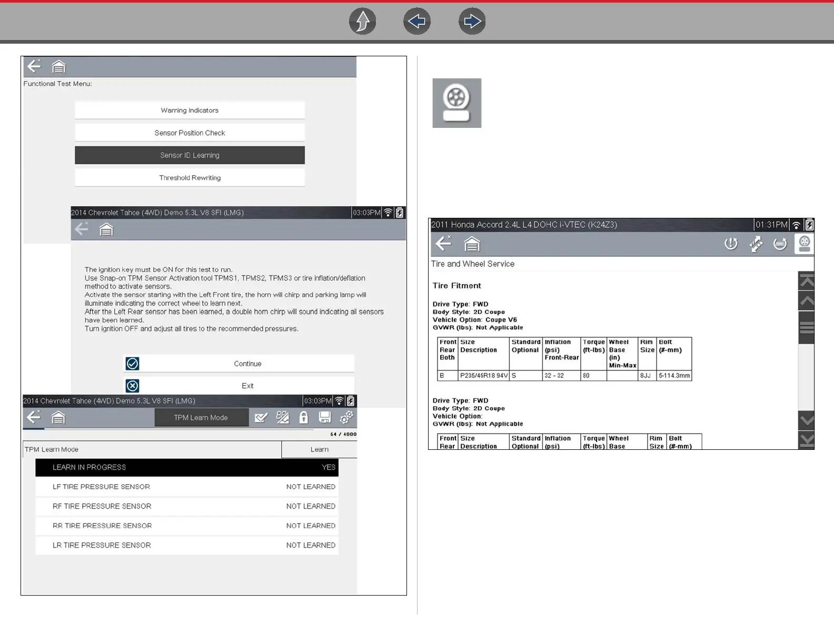
Task: Tap the dimmed back arrow above ignition instructions
Action: [82, 229]
